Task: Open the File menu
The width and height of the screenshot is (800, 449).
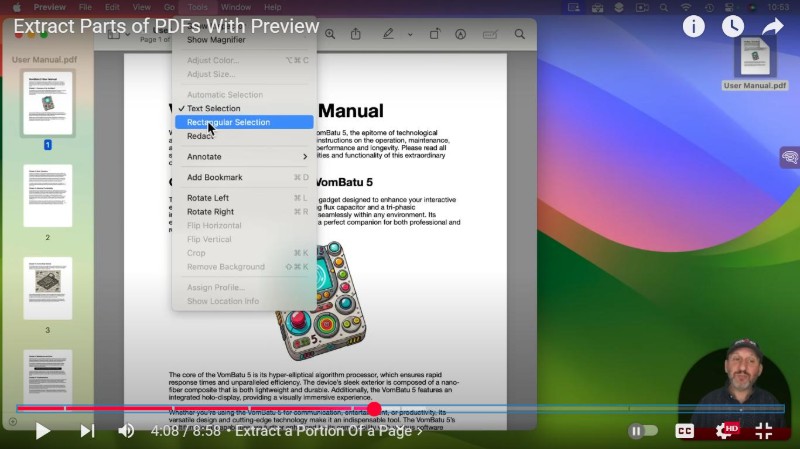Action: tap(85, 7)
